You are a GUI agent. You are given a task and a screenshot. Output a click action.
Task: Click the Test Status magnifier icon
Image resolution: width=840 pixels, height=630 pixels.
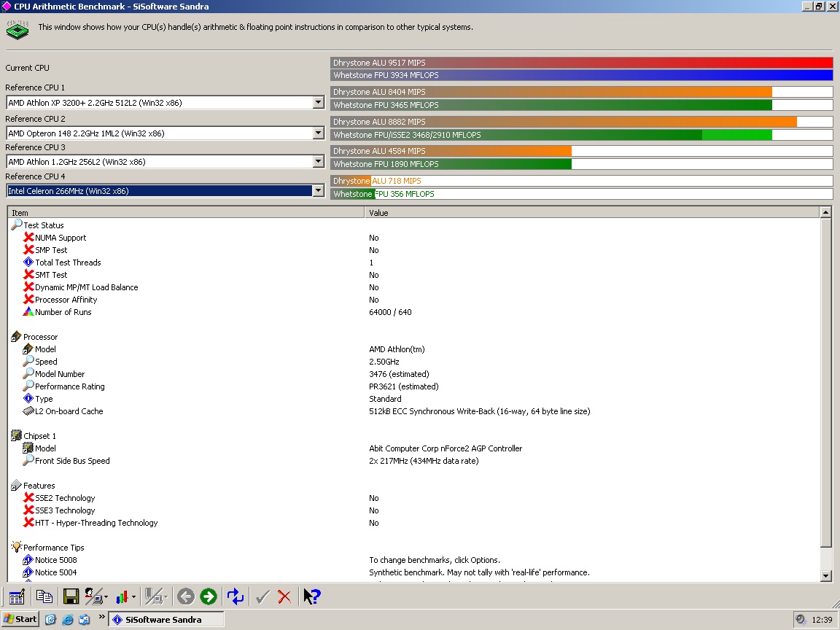pyautogui.click(x=17, y=225)
